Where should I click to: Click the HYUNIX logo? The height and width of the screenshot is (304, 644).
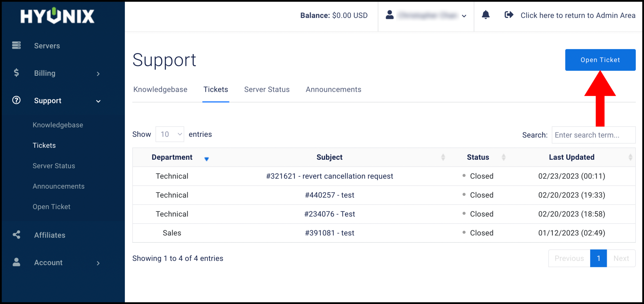pos(57,16)
